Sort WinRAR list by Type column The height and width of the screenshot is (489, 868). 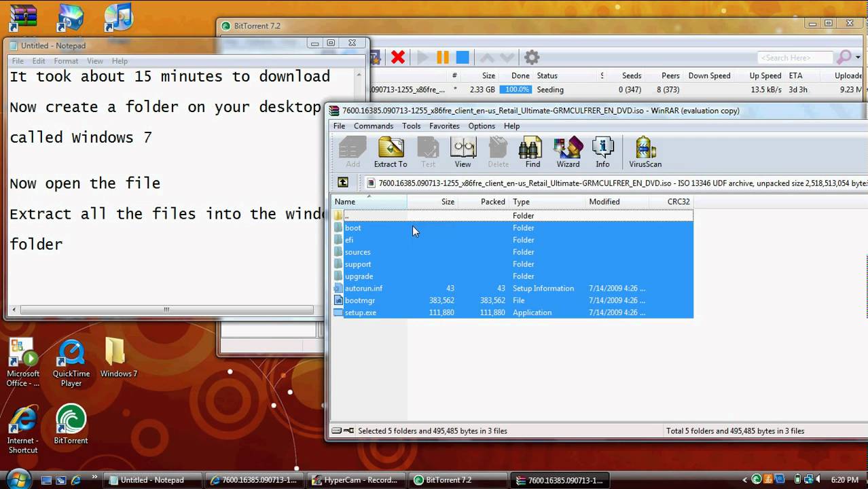tap(547, 202)
